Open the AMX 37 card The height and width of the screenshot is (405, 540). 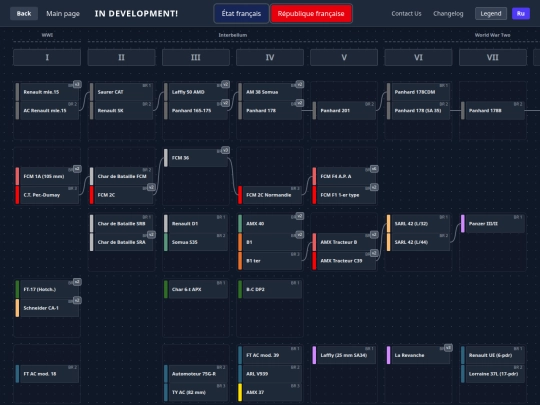[x=270, y=392]
